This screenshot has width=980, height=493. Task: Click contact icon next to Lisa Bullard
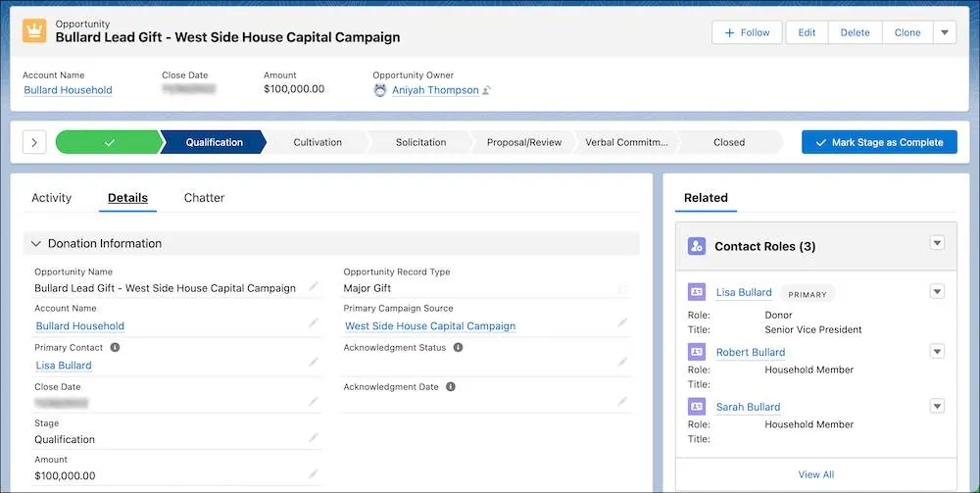[696, 292]
